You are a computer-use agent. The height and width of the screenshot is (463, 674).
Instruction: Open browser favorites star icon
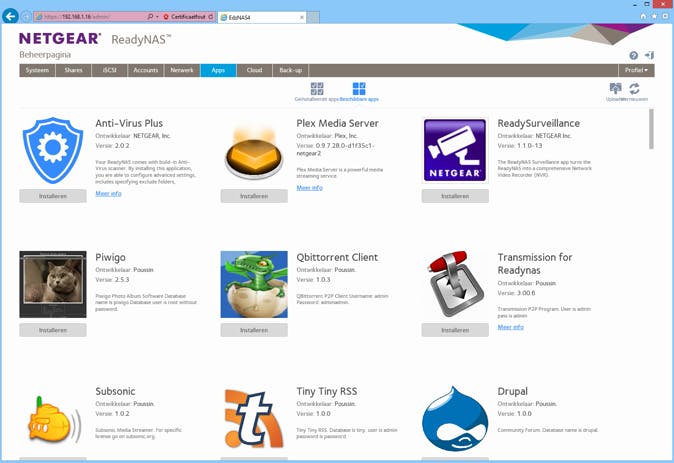pos(654,16)
